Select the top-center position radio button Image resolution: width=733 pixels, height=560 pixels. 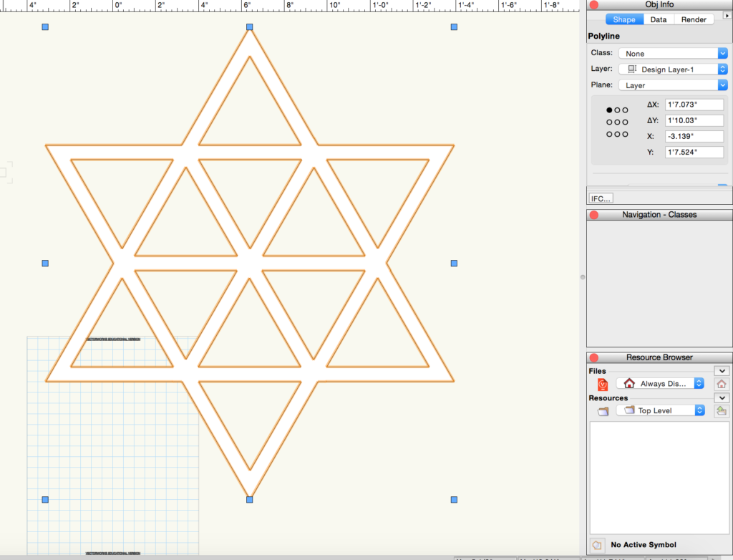(x=617, y=110)
